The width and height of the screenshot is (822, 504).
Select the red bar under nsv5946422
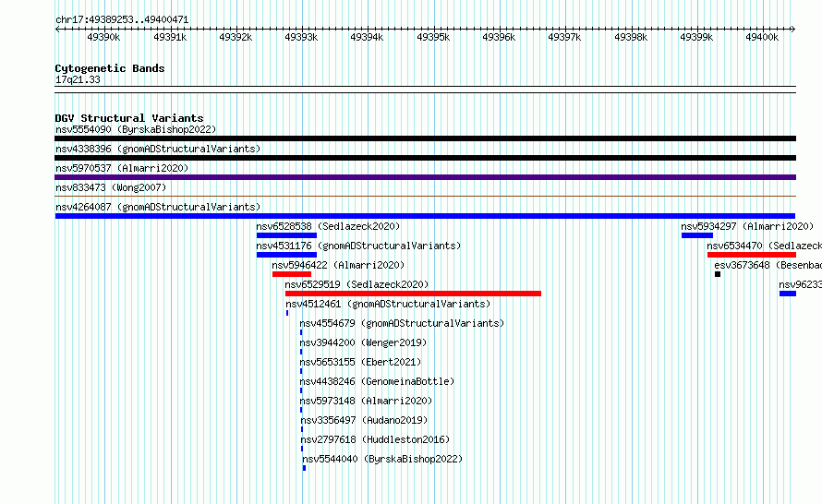pos(292,274)
